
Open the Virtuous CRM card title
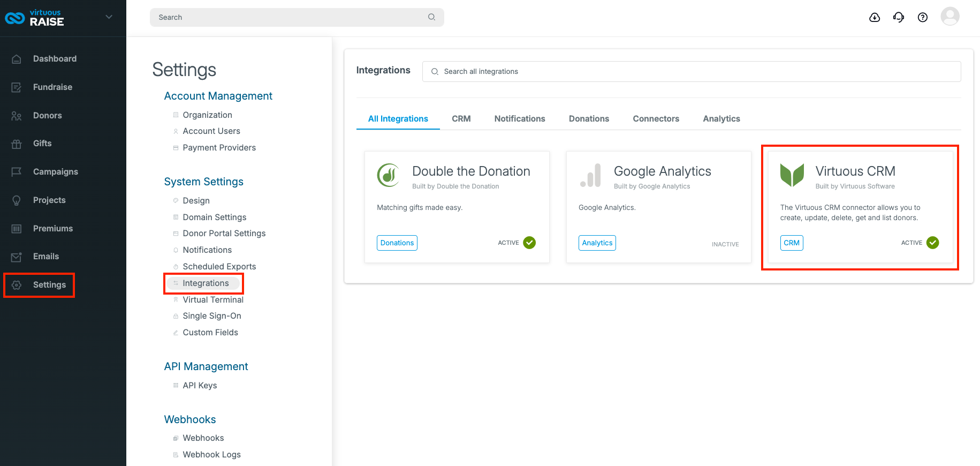click(x=855, y=171)
